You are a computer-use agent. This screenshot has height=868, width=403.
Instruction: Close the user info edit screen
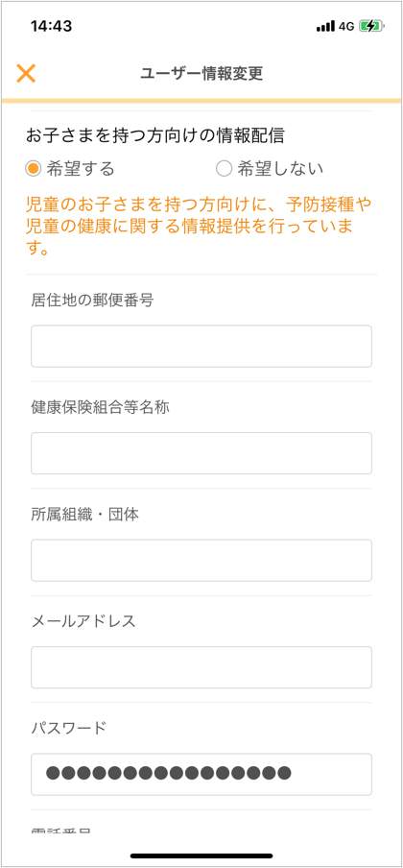coord(26,73)
